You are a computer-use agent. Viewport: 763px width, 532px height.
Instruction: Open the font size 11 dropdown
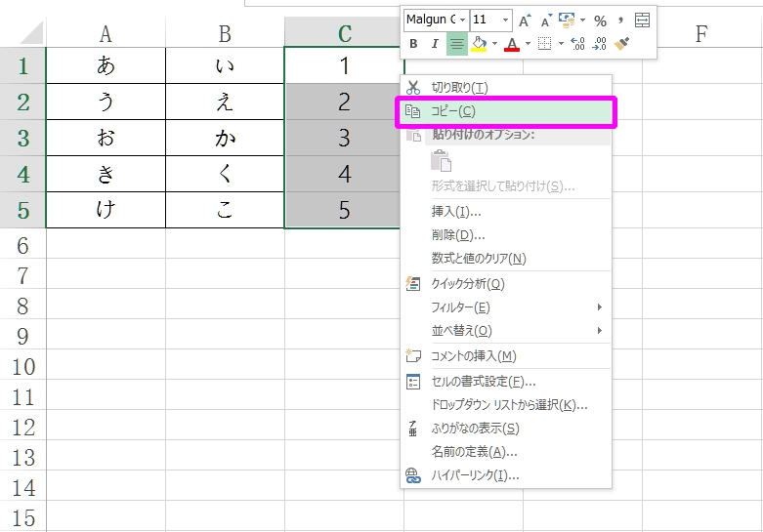[505, 20]
